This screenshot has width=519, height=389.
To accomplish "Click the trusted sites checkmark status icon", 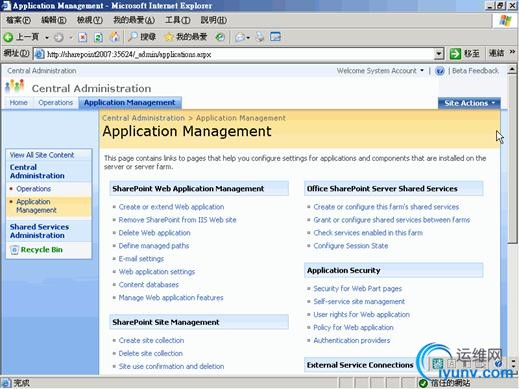I will point(423,383).
